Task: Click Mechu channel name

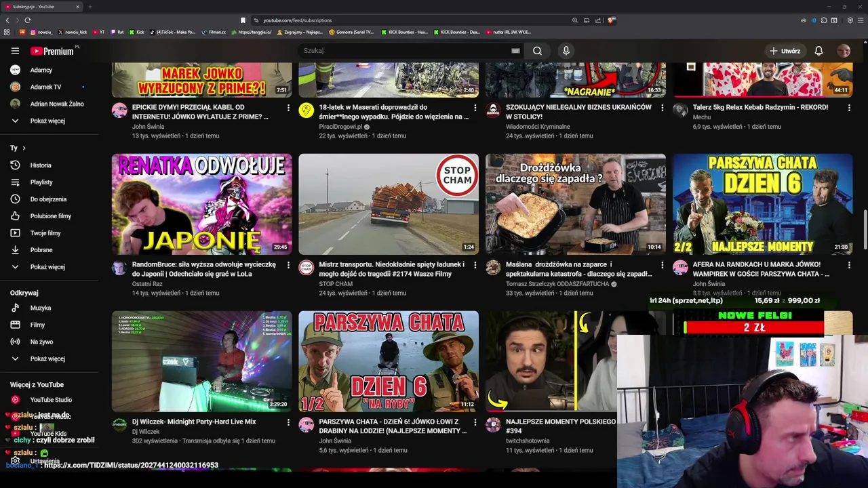Action: (x=702, y=117)
